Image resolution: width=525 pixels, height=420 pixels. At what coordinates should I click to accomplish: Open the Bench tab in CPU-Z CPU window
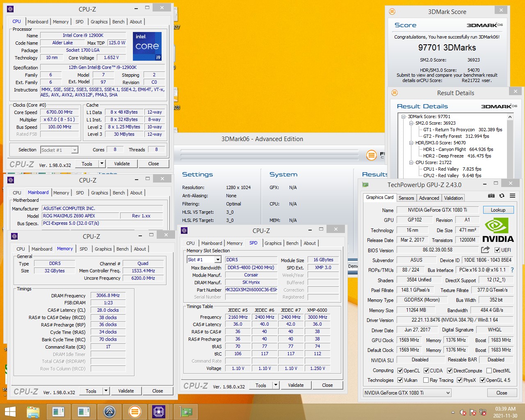tap(119, 22)
